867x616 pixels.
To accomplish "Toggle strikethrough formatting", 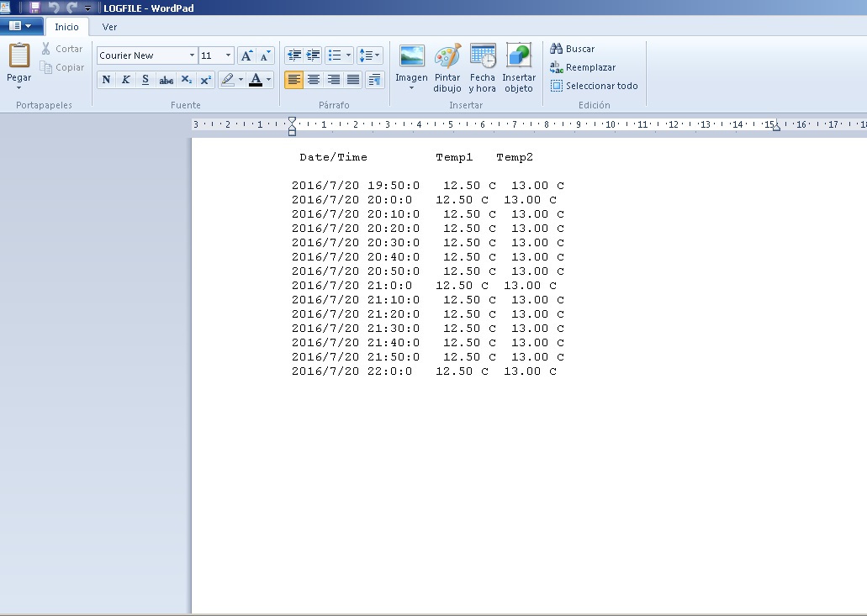I will click(x=165, y=80).
